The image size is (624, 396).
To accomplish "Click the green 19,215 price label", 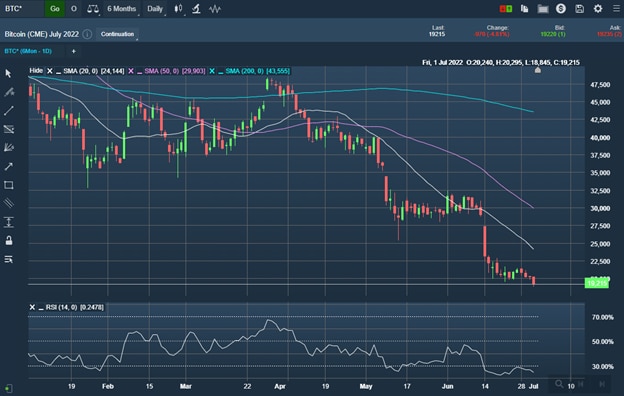I will pyautogui.click(x=597, y=283).
